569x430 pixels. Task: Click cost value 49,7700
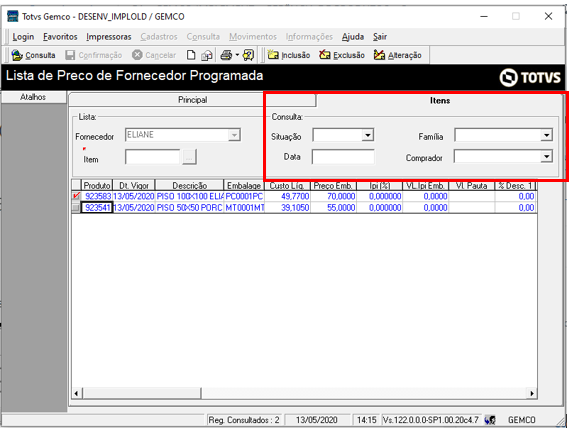(287, 196)
